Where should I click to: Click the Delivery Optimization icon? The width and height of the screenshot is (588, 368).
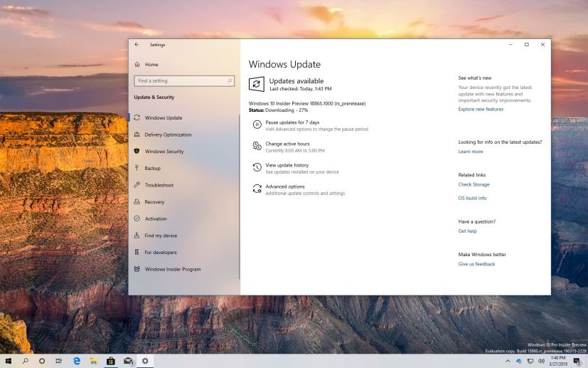tap(137, 134)
